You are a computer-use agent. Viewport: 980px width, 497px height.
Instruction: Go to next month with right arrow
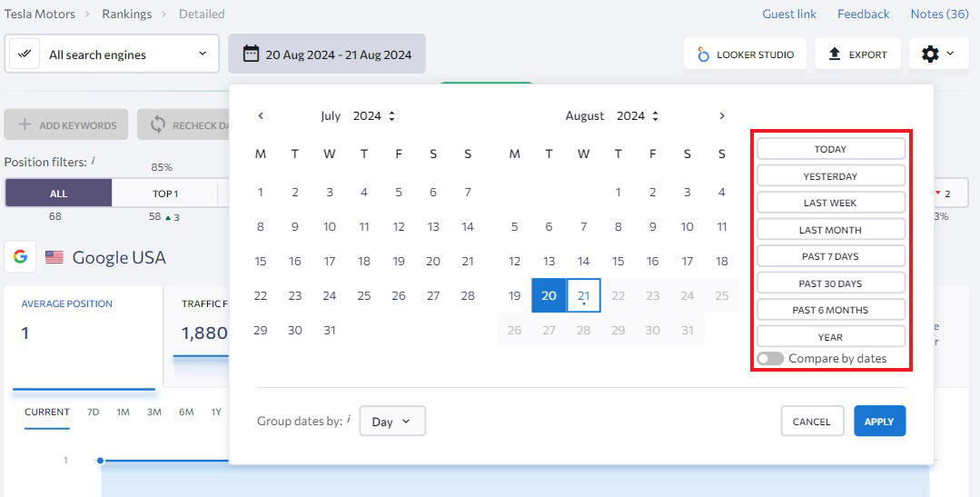(x=722, y=115)
